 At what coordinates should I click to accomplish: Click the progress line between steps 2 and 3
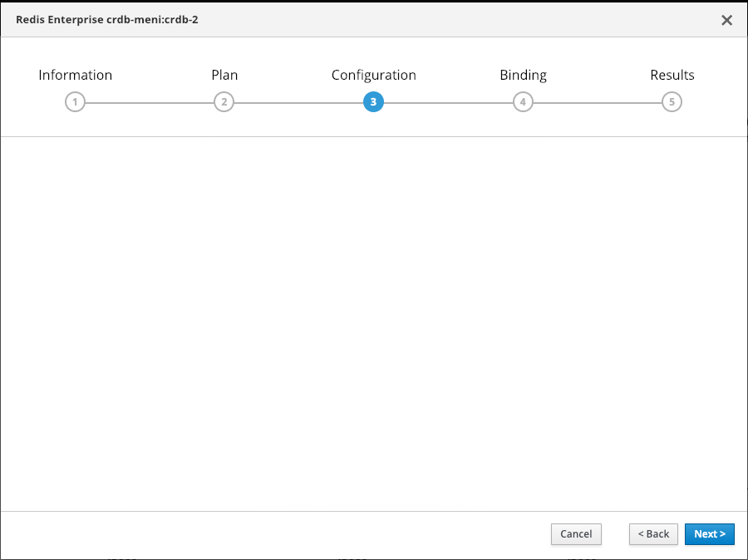(298, 103)
